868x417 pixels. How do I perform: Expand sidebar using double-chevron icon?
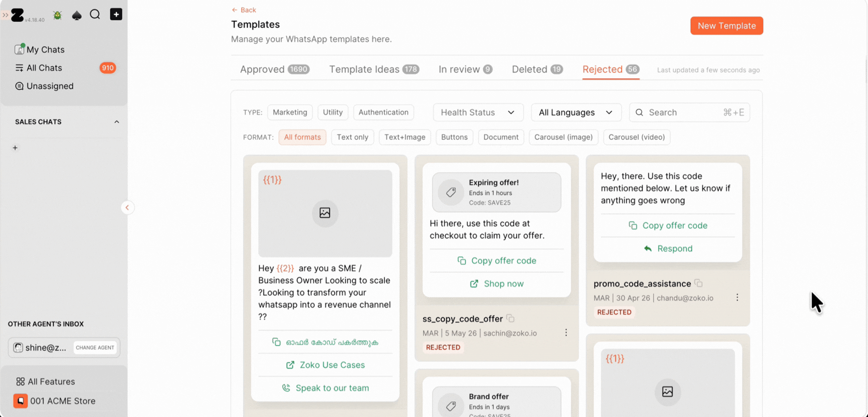coord(5,15)
